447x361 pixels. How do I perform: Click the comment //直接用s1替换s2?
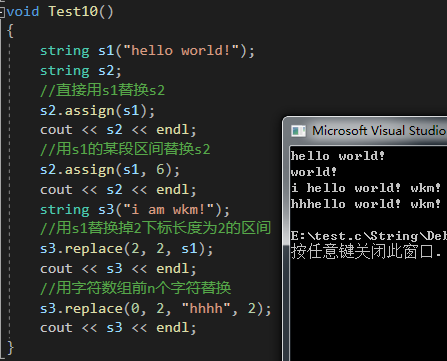[x=103, y=90]
